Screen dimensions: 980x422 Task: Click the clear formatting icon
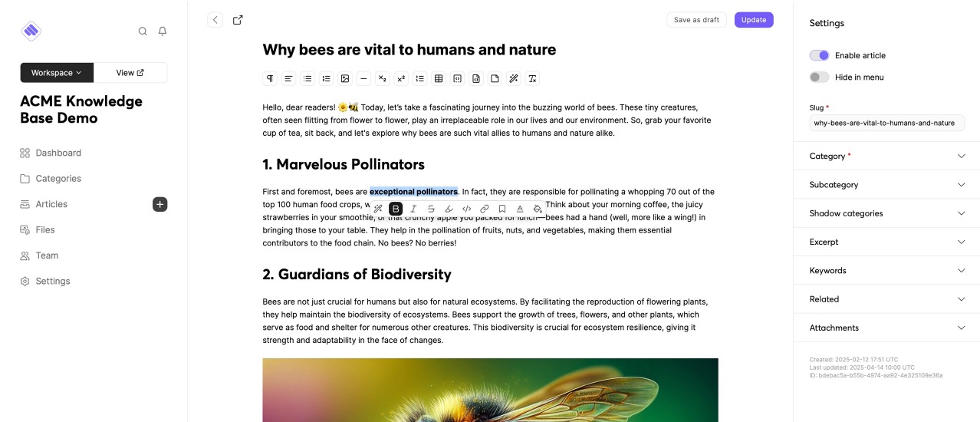tap(532, 78)
